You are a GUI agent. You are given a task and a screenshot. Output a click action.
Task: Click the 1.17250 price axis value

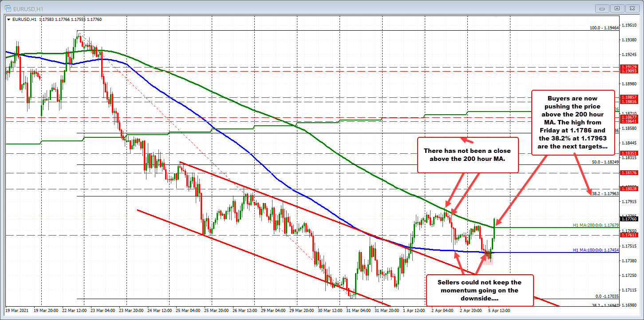click(x=629, y=276)
